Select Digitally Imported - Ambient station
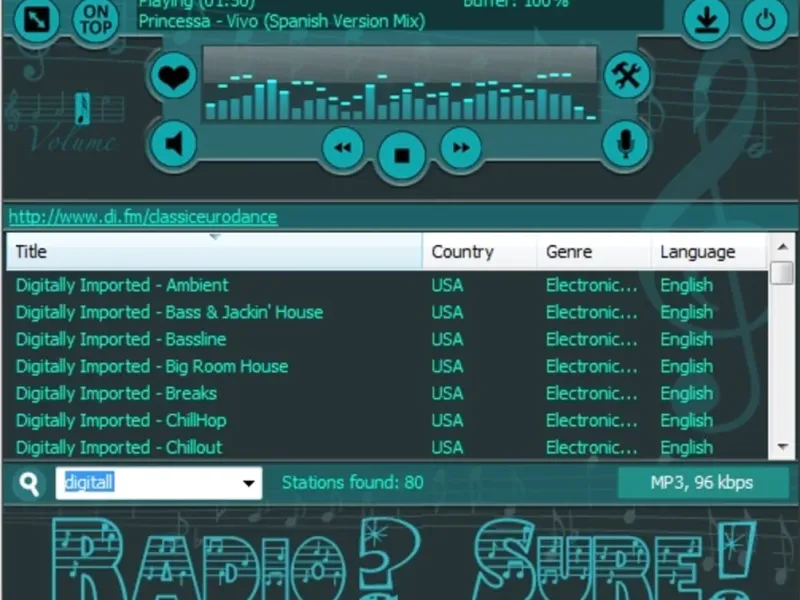 387,285
